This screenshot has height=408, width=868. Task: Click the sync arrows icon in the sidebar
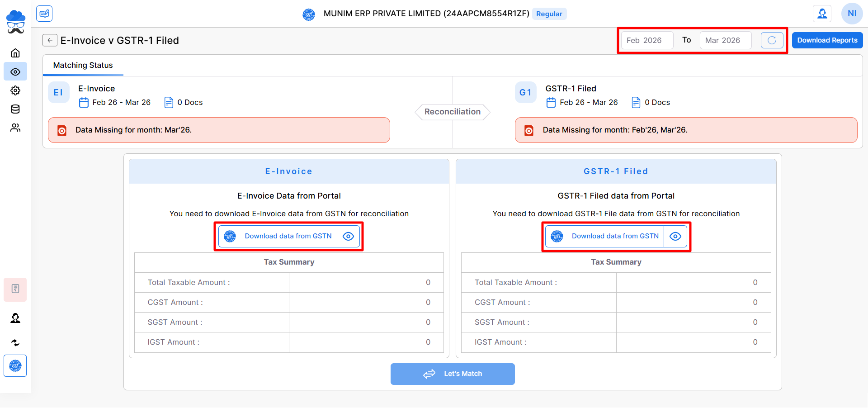(15, 342)
